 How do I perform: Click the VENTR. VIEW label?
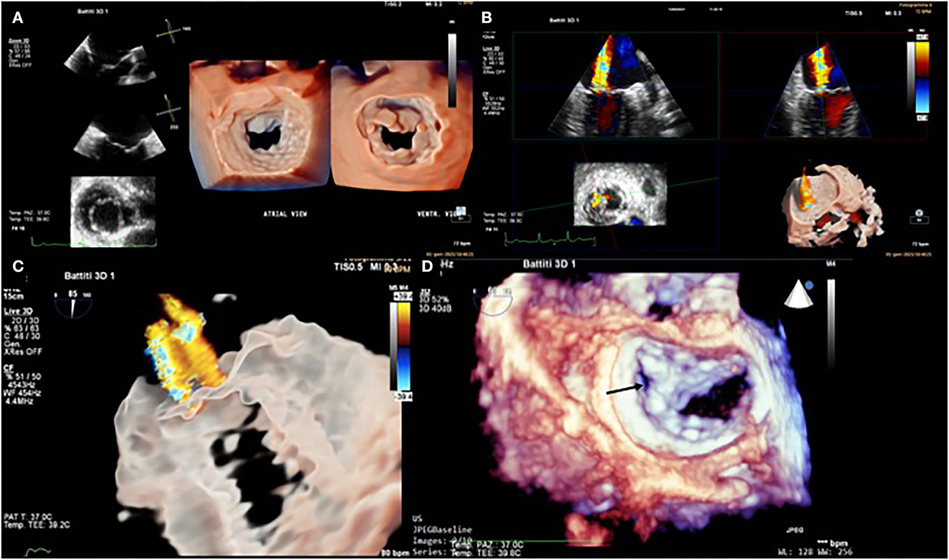click(434, 214)
